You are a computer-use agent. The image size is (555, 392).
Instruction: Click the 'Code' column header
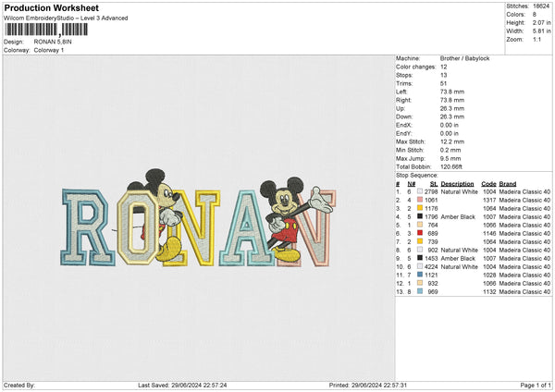[x=488, y=183]
